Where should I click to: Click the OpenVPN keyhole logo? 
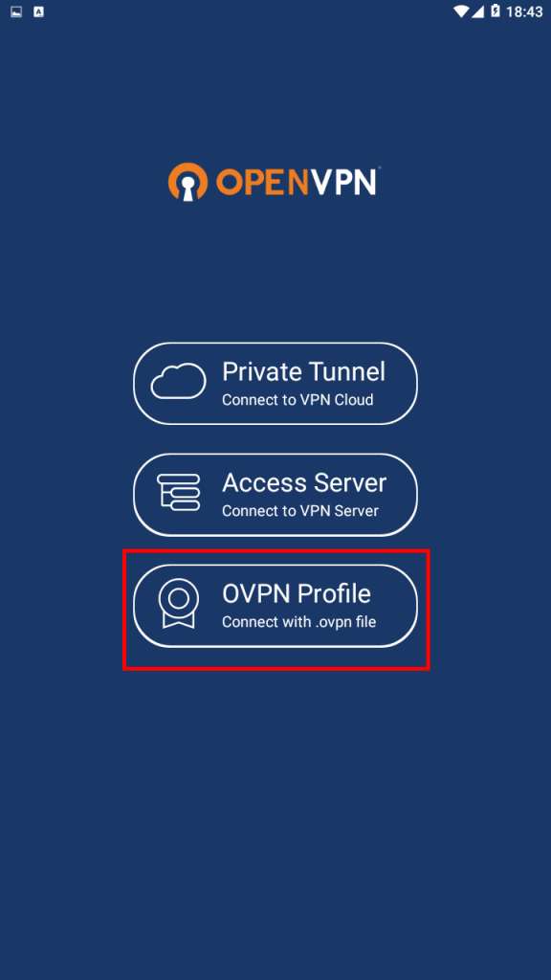pos(187,182)
